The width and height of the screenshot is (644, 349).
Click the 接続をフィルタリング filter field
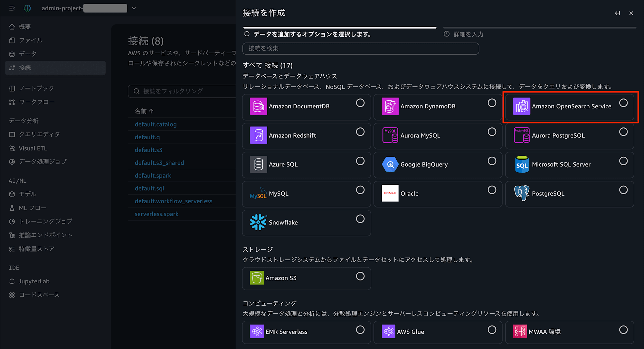182,91
